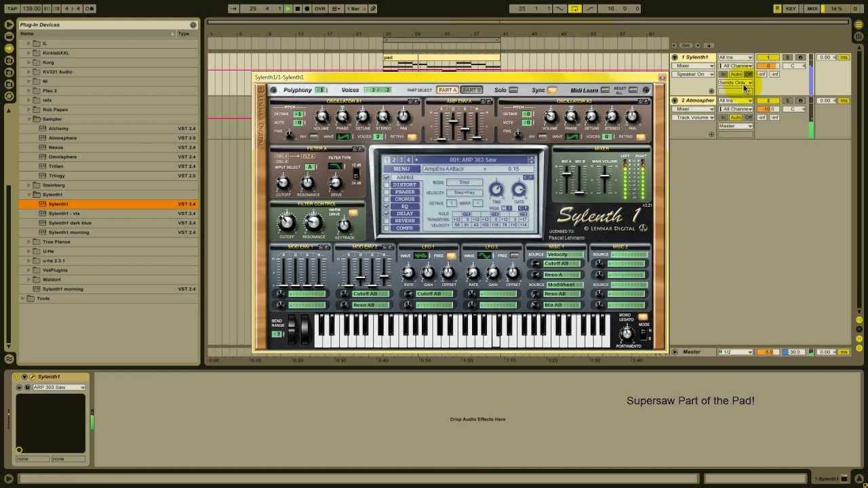Viewport: 868px width, 488px height.
Task: Sort browser by Name column header
Action: pos(97,34)
